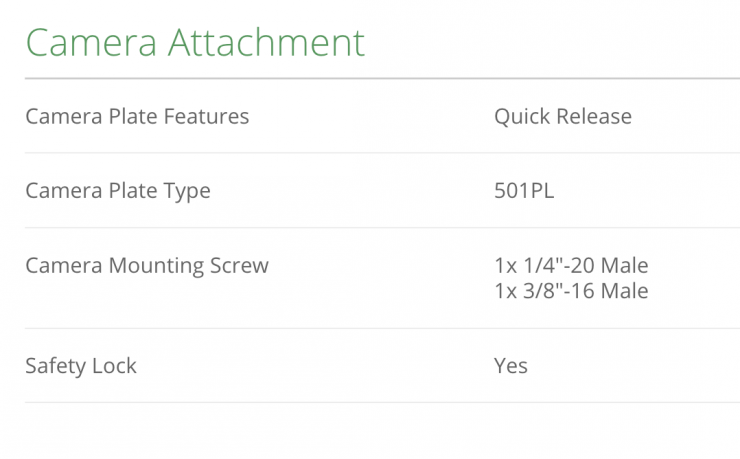Select the Safety Lock label
This screenshot has height=459, width=740.
(x=81, y=366)
